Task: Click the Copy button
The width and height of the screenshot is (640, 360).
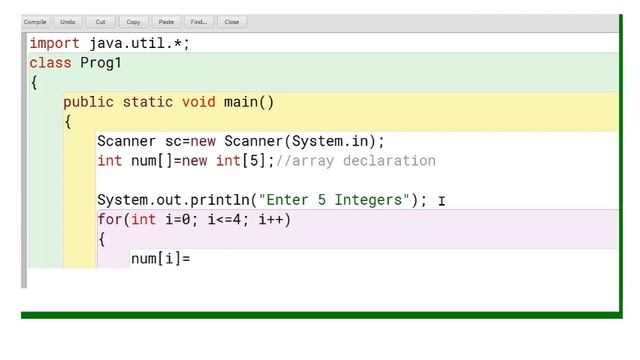Action: 133,22
